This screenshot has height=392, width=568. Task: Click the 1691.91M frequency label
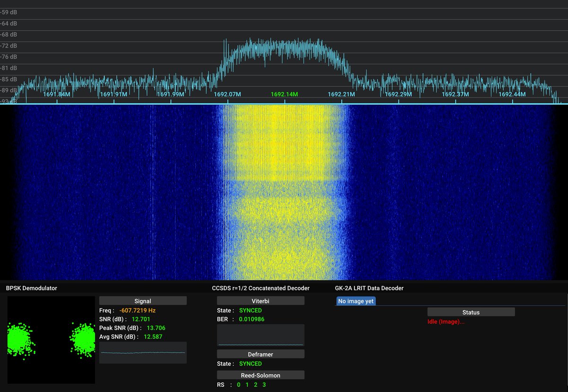[x=114, y=94]
